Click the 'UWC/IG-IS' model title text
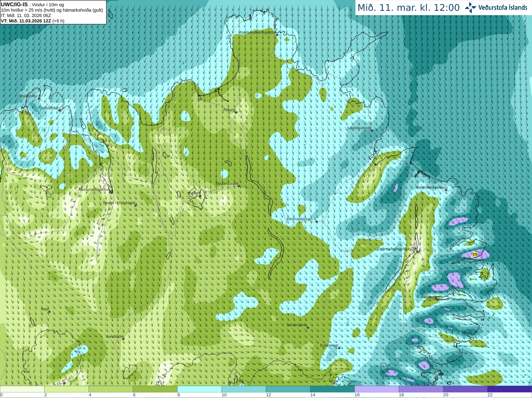The height and width of the screenshot is (398, 532). 15,4
